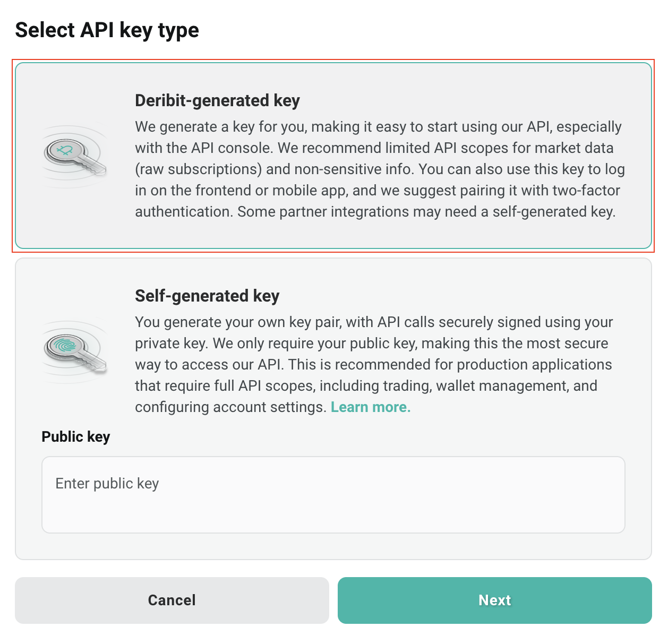Select the Self-generated key option card
The image size is (668, 644).
pyautogui.click(x=333, y=408)
